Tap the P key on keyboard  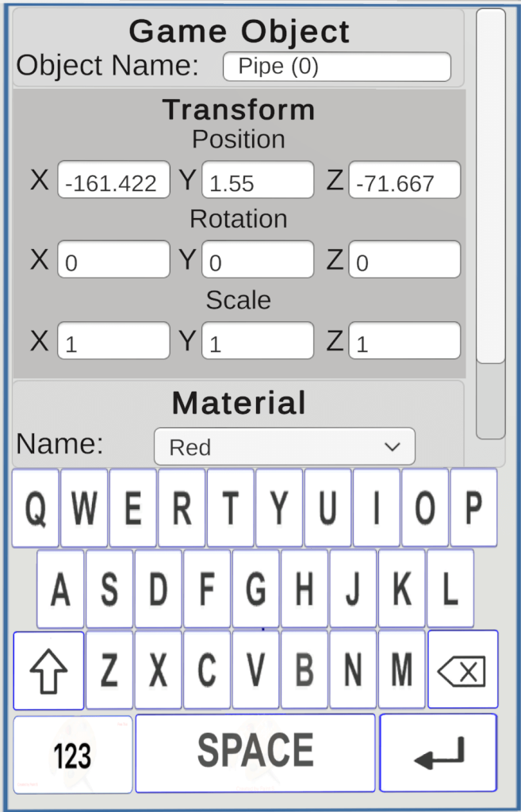pos(474,508)
